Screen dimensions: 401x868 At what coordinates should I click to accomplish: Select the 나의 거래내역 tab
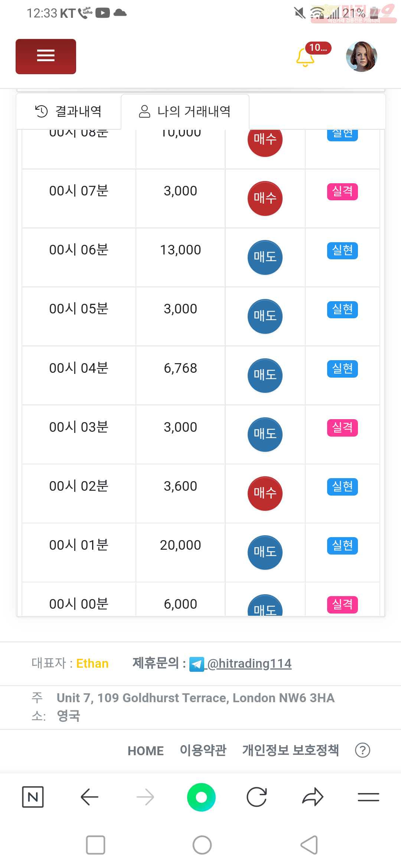coord(185,111)
